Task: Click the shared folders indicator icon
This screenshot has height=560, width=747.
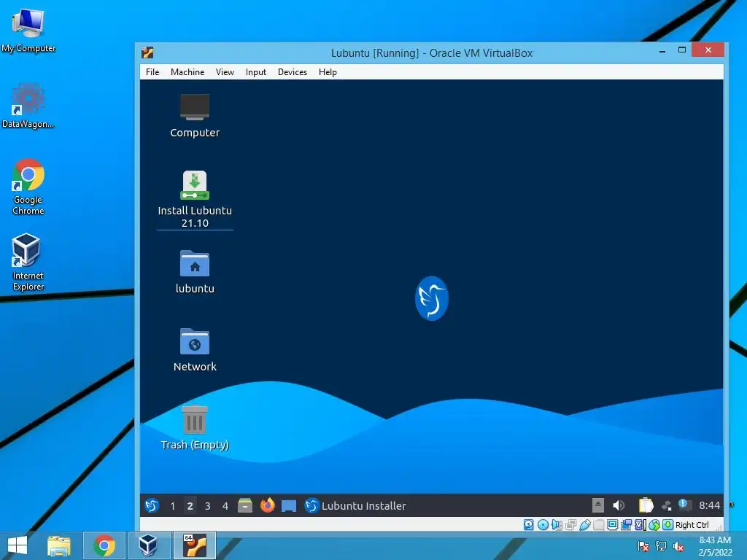Action: click(x=599, y=525)
